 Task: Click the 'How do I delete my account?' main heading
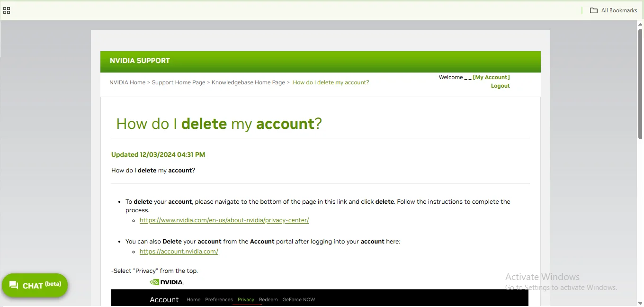219,124
